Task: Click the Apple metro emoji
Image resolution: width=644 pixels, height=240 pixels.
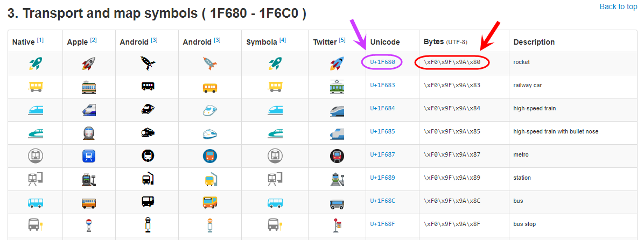Action: click(89, 156)
